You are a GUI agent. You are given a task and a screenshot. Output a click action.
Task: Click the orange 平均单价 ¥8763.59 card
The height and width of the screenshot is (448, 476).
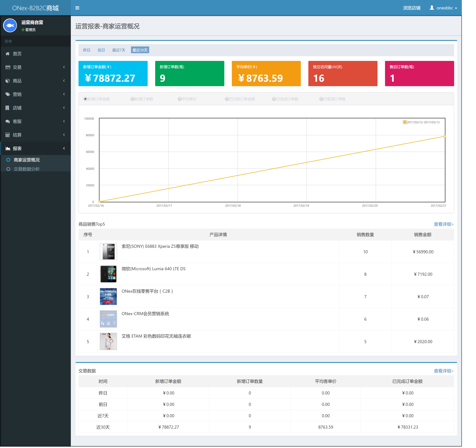(x=266, y=73)
